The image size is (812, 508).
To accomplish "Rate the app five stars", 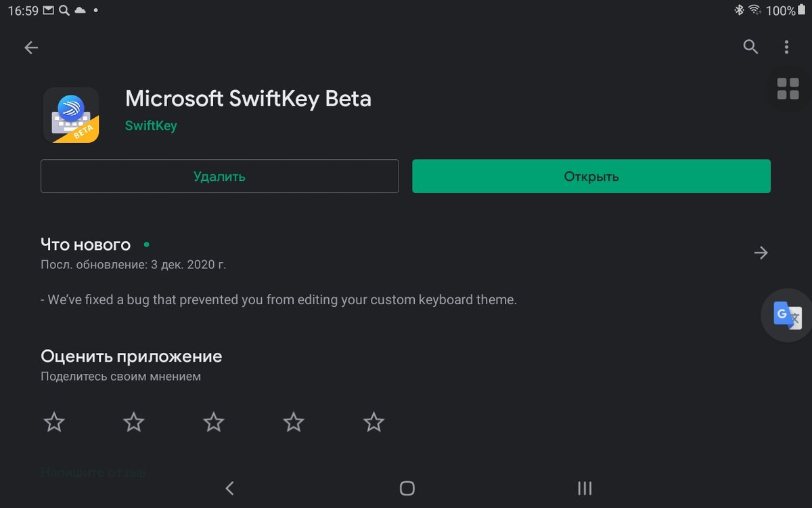I will (374, 423).
